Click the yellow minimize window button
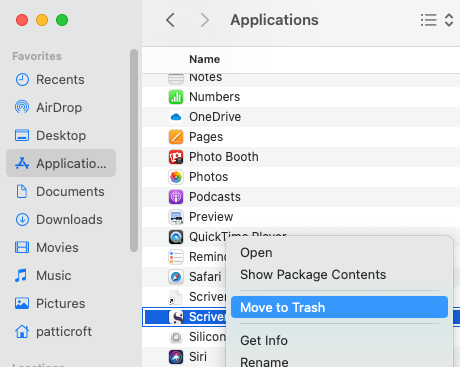Image resolution: width=460 pixels, height=367 pixels. [x=42, y=20]
